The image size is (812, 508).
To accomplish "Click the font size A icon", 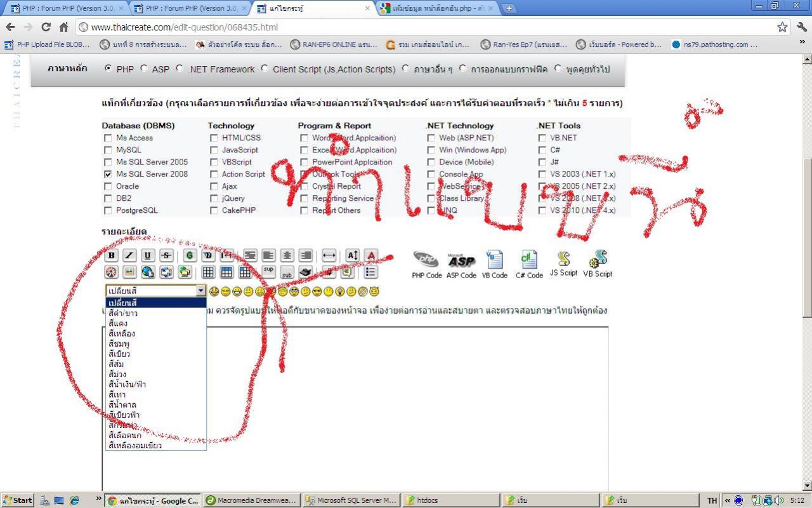I will point(352,255).
